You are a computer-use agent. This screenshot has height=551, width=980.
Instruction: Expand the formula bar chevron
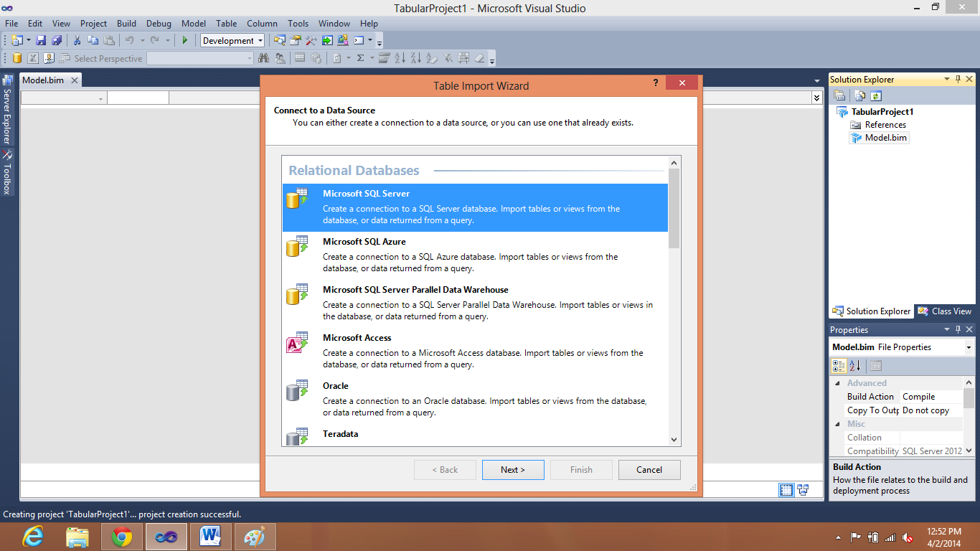pos(816,98)
